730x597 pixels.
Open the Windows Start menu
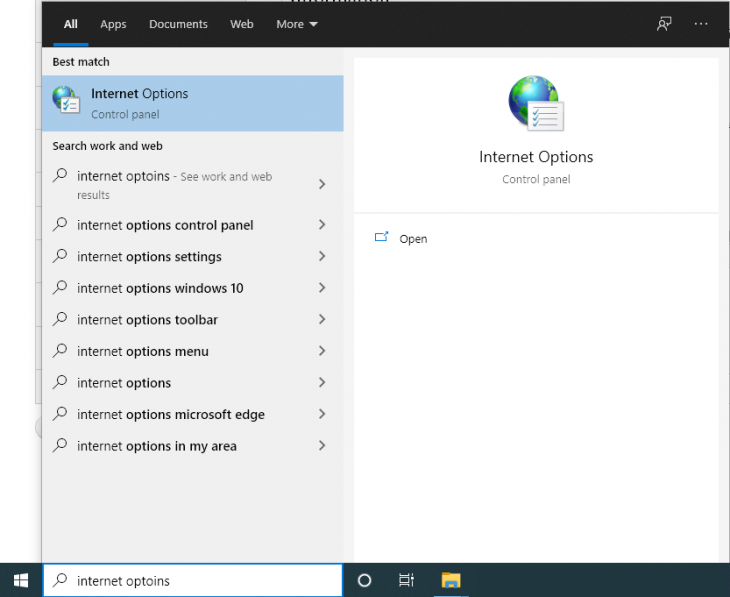[x=21, y=580]
